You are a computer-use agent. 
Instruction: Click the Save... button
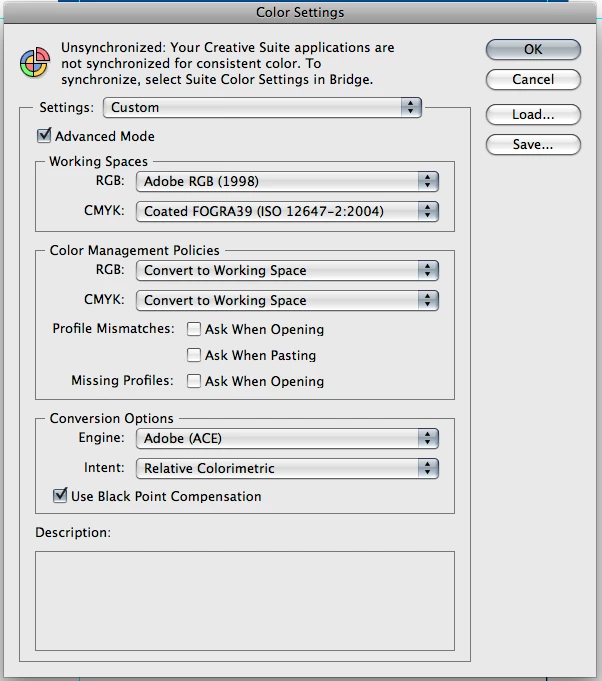(533, 145)
